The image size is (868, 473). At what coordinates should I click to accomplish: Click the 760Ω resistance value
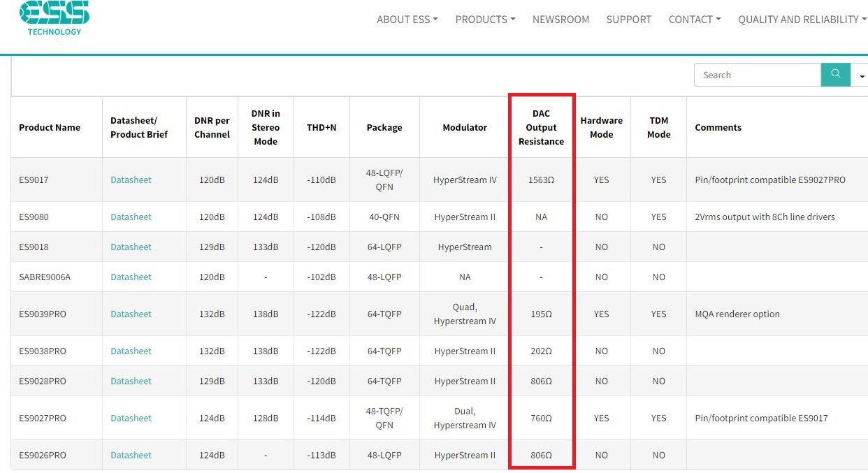tap(541, 418)
